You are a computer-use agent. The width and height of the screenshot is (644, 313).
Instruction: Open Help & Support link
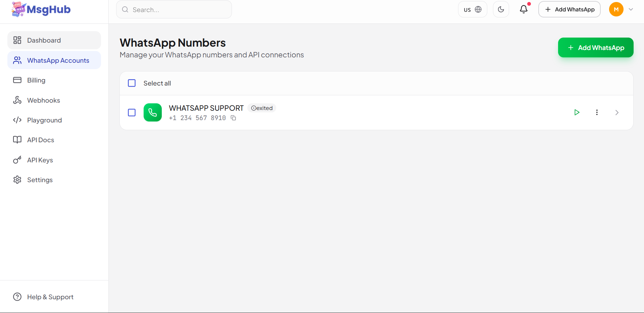pyautogui.click(x=54, y=297)
